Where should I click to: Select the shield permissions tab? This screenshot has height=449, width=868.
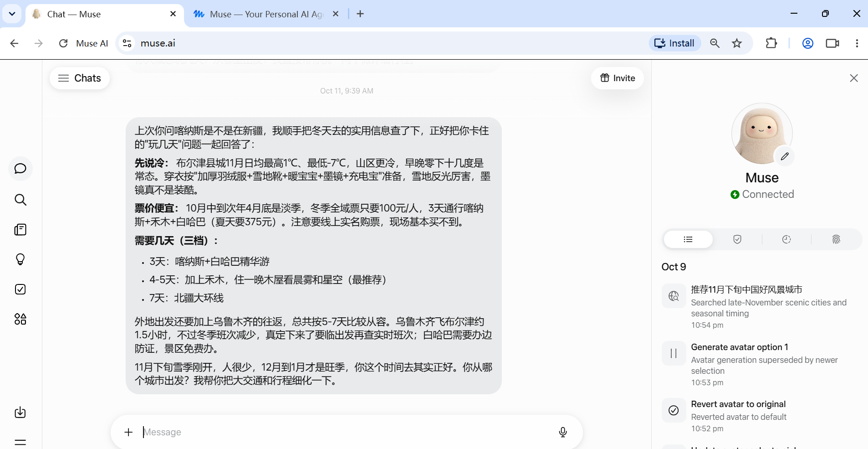pos(737,239)
